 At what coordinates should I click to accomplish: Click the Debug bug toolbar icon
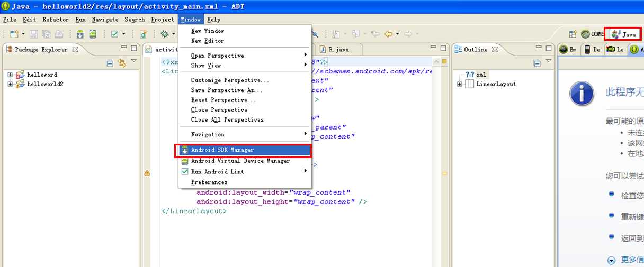165,34
